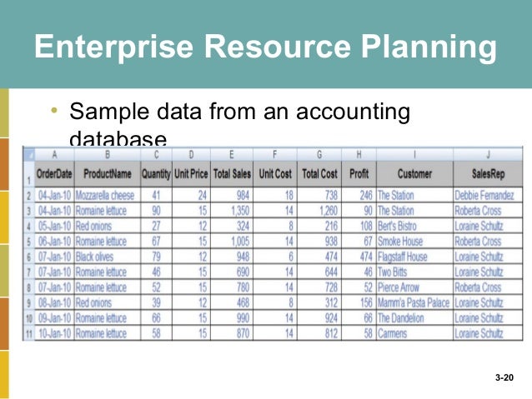Click the select-all corner of the spreadsheet

29,155
